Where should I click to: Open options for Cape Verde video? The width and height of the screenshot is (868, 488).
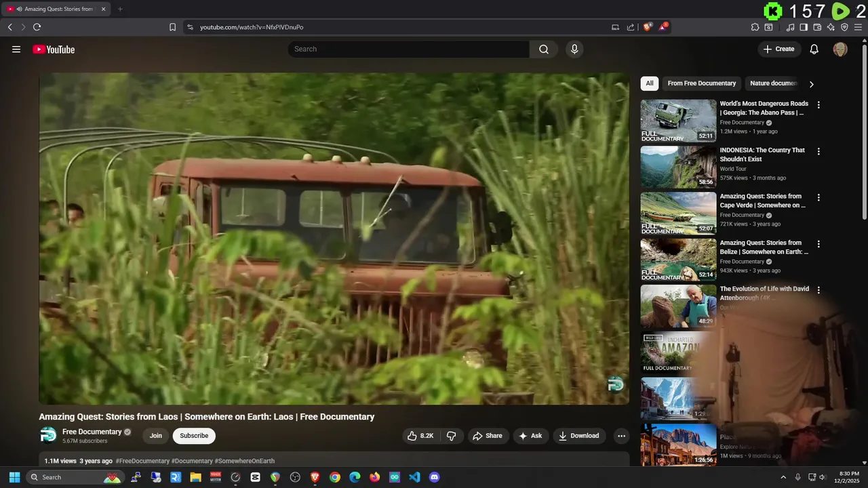(818, 198)
